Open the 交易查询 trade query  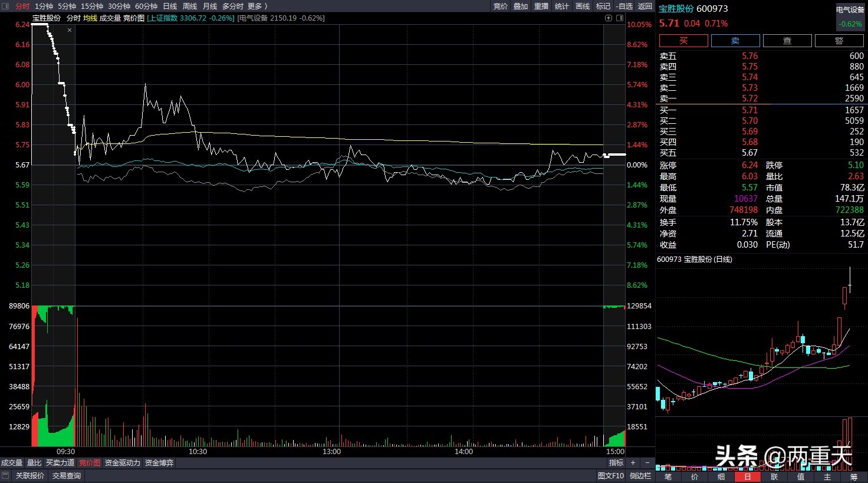tap(67, 476)
